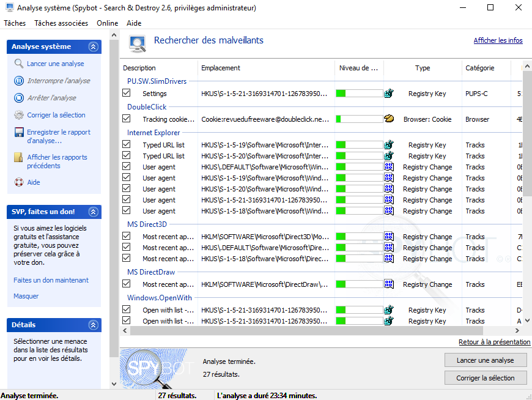The height and width of the screenshot is (400, 532).
Task: Collapse the Détails panel
Action: (94, 325)
